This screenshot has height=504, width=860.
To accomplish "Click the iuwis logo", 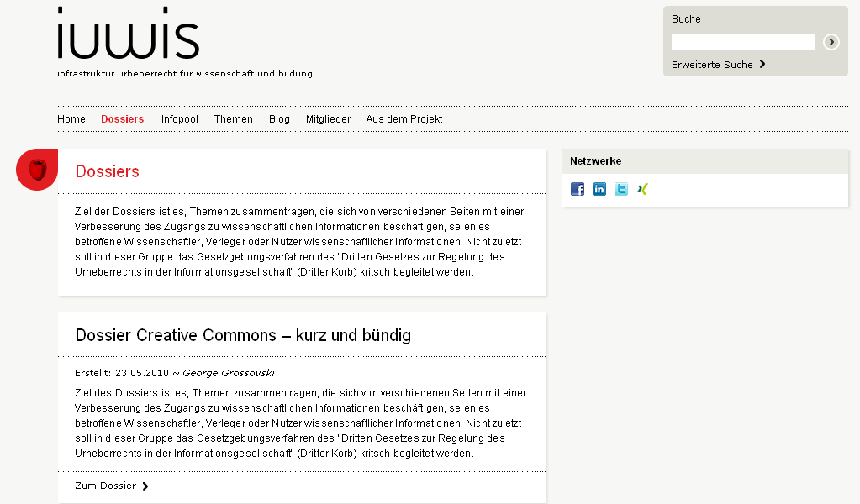I will click(129, 33).
